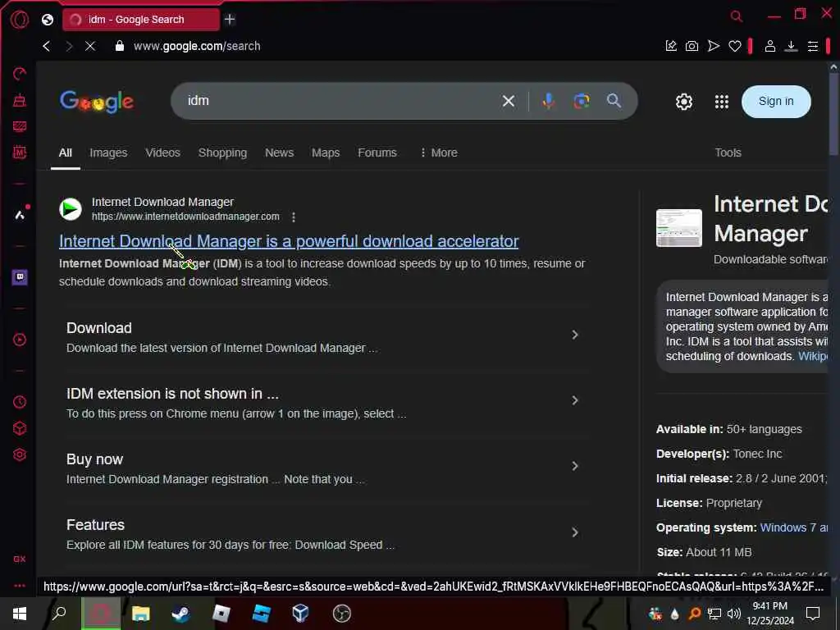Image resolution: width=840 pixels, height=630 pixels.
Task: Click into the idm search field
Action: (x=337, y=101)
